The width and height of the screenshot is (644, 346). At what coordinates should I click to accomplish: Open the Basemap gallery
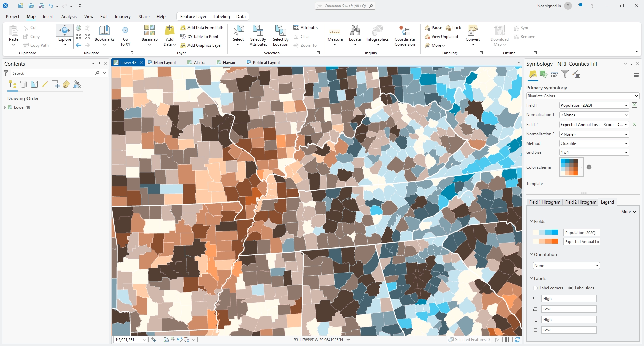click(x=149, y=36)
